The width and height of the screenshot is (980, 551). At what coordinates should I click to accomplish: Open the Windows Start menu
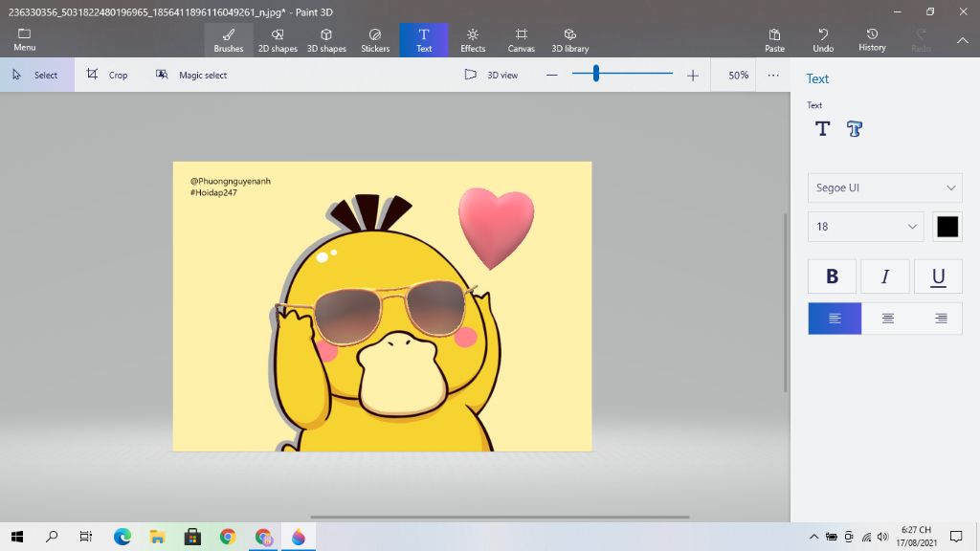17,537
